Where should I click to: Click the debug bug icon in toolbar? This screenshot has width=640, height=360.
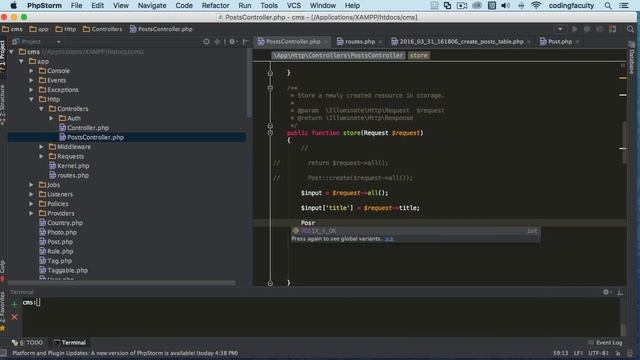click(x=587, y=29)
